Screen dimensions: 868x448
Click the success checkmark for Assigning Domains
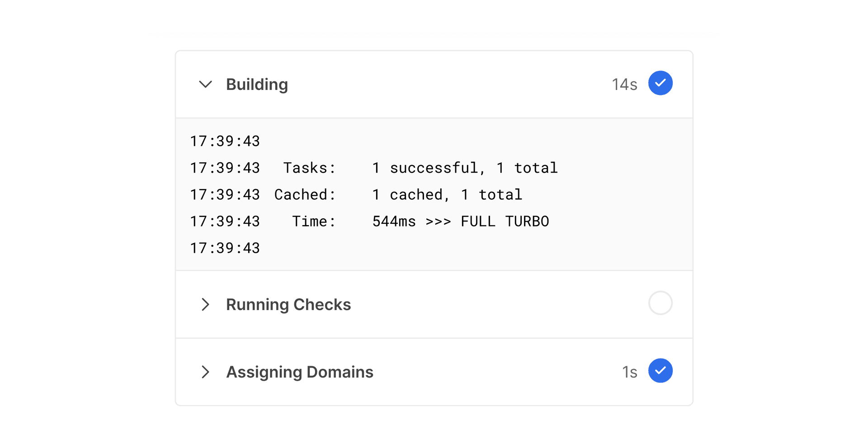[x=660, y=371]
